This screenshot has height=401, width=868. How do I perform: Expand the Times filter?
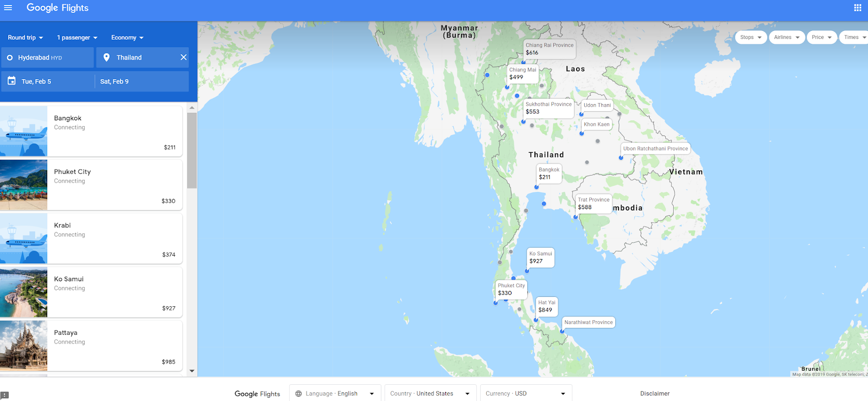854,37
